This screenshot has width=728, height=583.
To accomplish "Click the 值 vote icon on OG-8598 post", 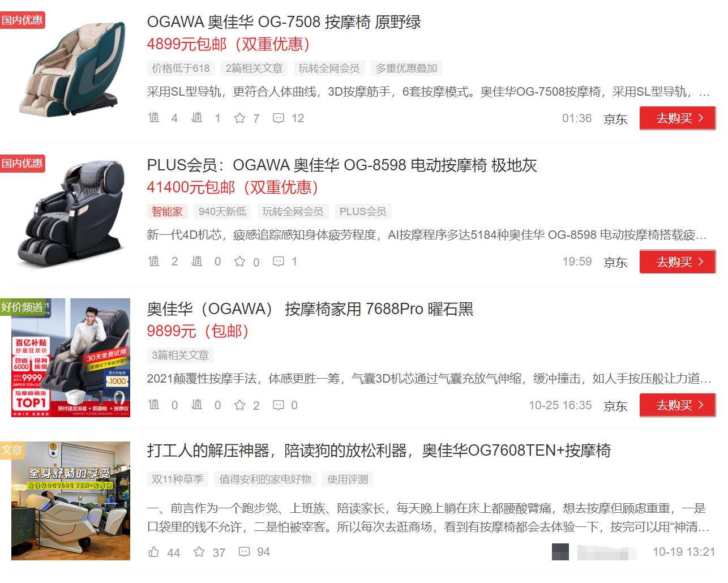I will [x=153, y=262].
